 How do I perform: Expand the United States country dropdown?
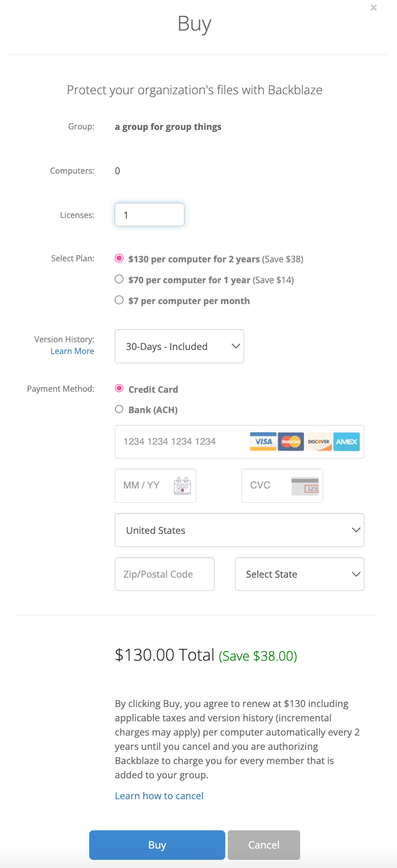click(240, 530)
